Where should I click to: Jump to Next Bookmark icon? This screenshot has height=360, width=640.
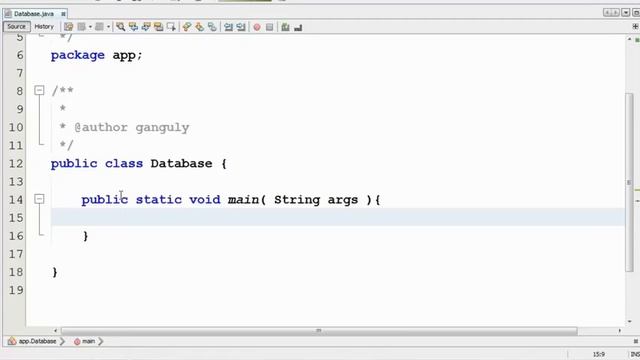pos(199,27)
